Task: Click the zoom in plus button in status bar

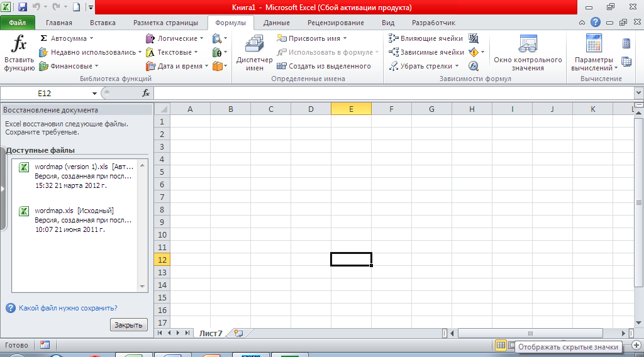Action: tap(636, 345)
